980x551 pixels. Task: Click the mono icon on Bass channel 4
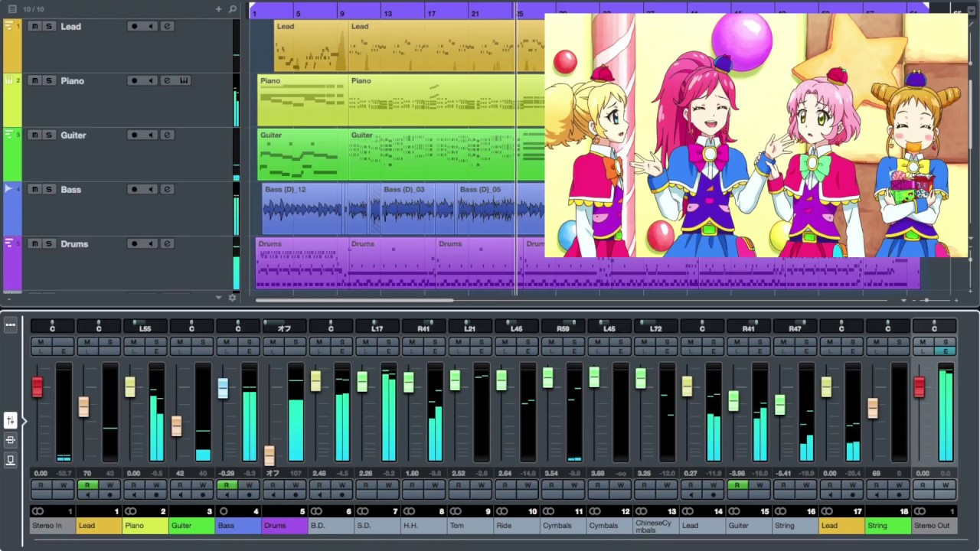pyautogui.click(x=224, y=511)
